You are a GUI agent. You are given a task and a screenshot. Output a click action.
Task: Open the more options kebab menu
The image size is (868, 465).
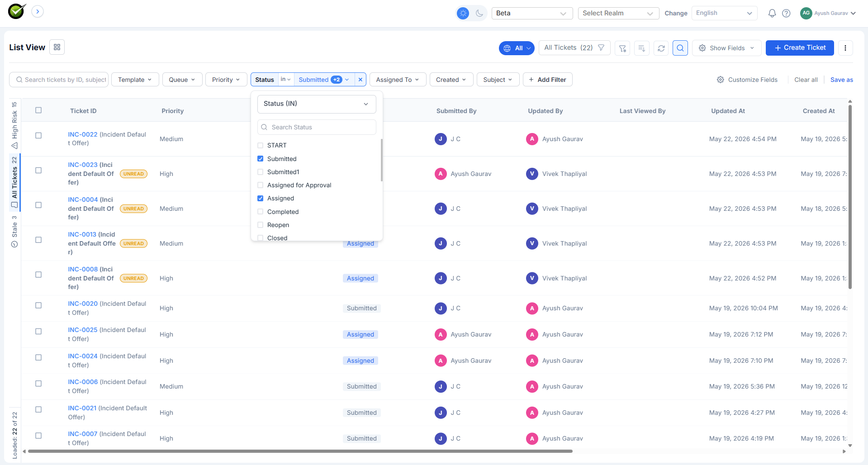click(845, 48)
